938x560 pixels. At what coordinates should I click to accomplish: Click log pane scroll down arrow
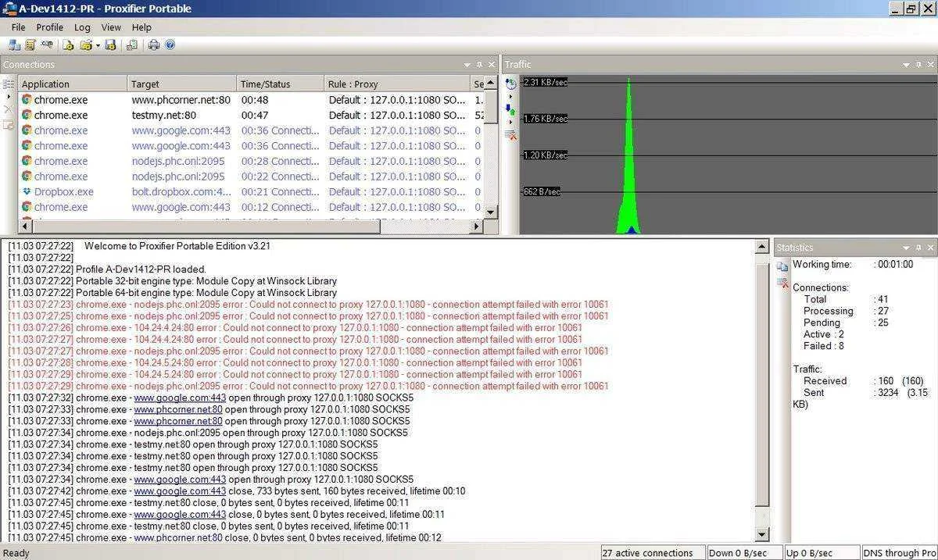click(x=763, y=535)
